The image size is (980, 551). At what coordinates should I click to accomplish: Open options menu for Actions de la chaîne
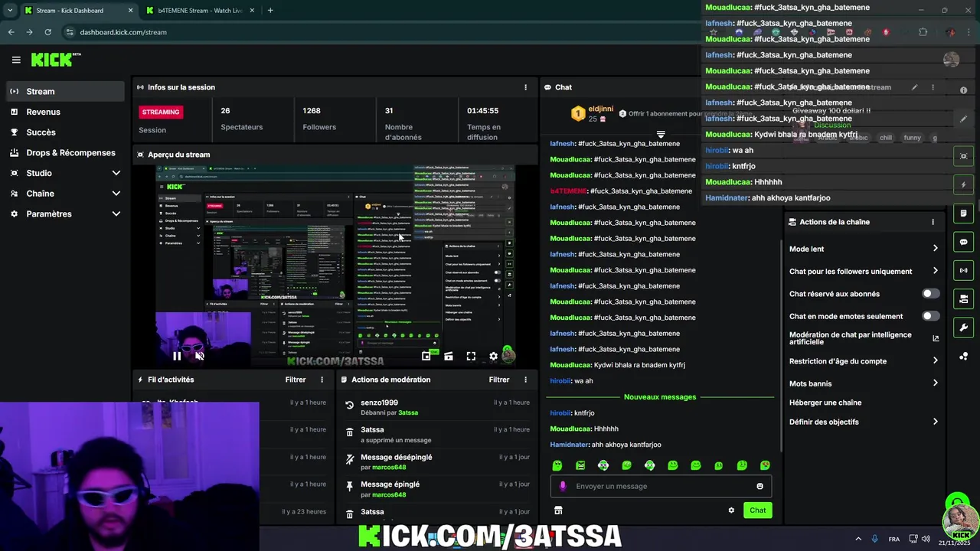pos(933,222)
